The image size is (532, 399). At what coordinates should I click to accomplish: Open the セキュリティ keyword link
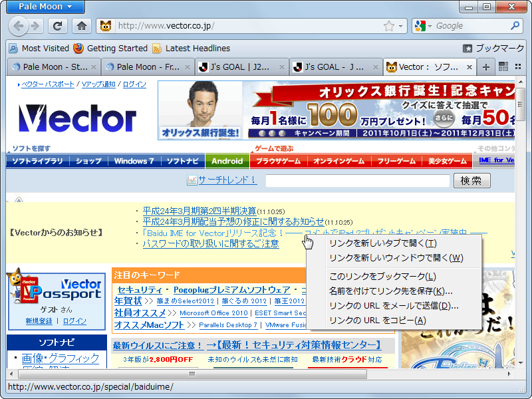coord(140,290)
